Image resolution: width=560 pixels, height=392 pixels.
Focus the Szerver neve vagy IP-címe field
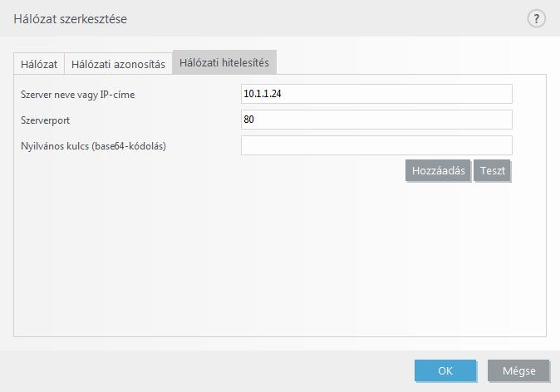click(x=376, y=94)
